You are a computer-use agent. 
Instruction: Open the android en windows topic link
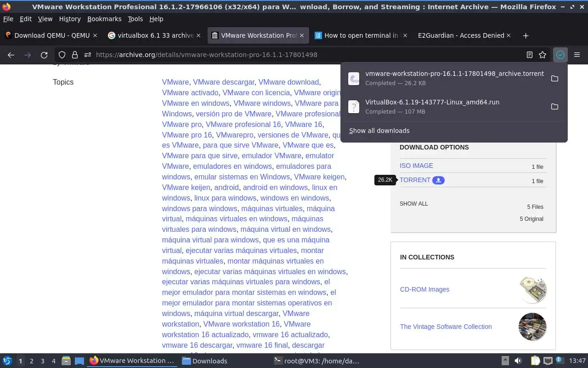pyautogui.click(x=275, y=187)
